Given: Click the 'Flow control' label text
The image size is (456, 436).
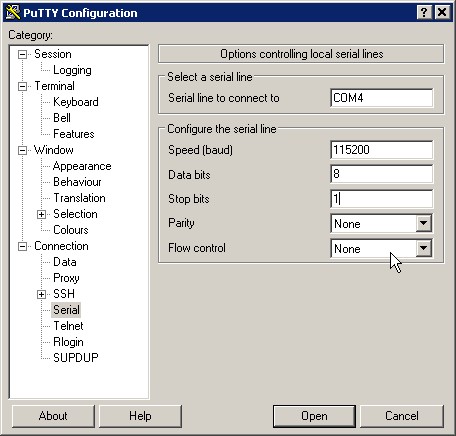Looking at the screenshot, I should pyautogui.click(x=197, y=248).
